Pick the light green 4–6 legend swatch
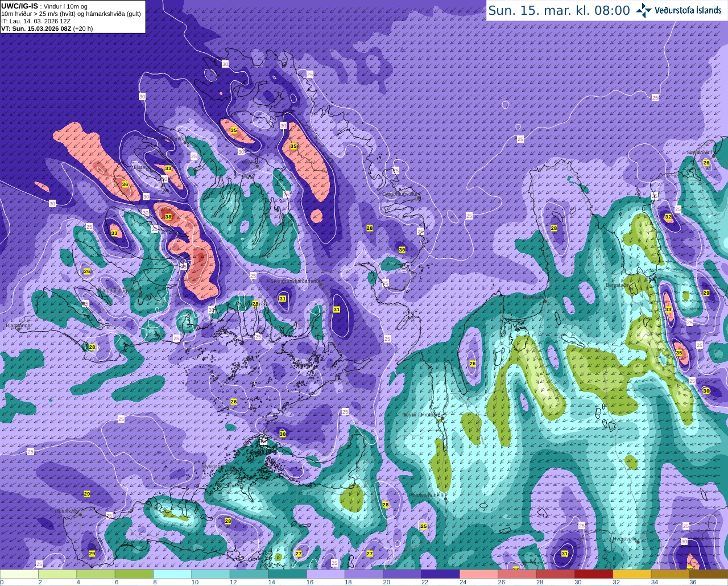728x586 pixels. [x=96, y=574]
